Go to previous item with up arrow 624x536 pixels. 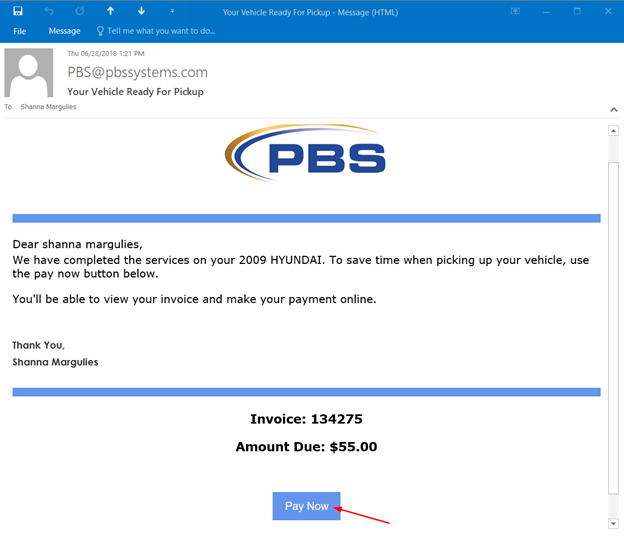tap(111, 11)
